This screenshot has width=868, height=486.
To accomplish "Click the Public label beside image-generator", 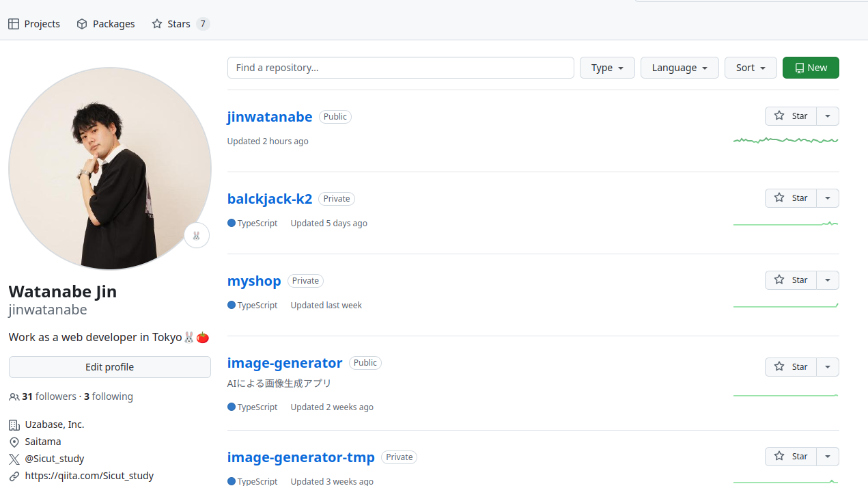I will [365, 363].
